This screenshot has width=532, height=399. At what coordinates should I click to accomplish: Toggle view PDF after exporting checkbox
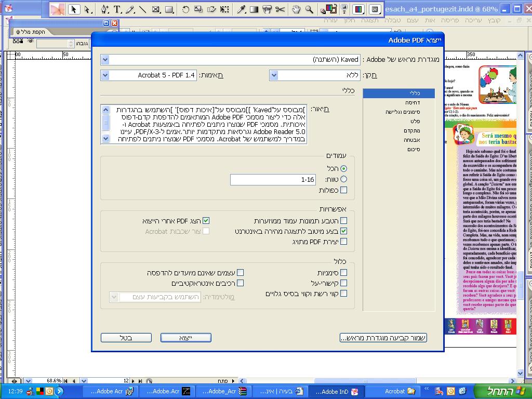pos(206,220)
